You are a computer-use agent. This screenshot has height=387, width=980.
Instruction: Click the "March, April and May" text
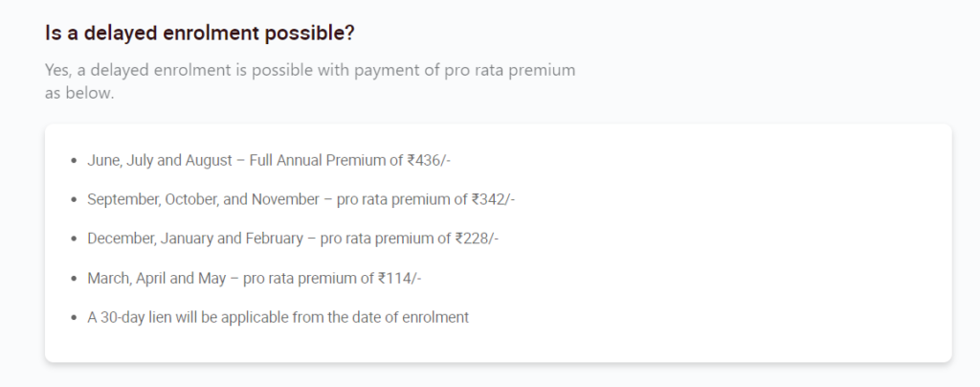click(x=156, y=278)
